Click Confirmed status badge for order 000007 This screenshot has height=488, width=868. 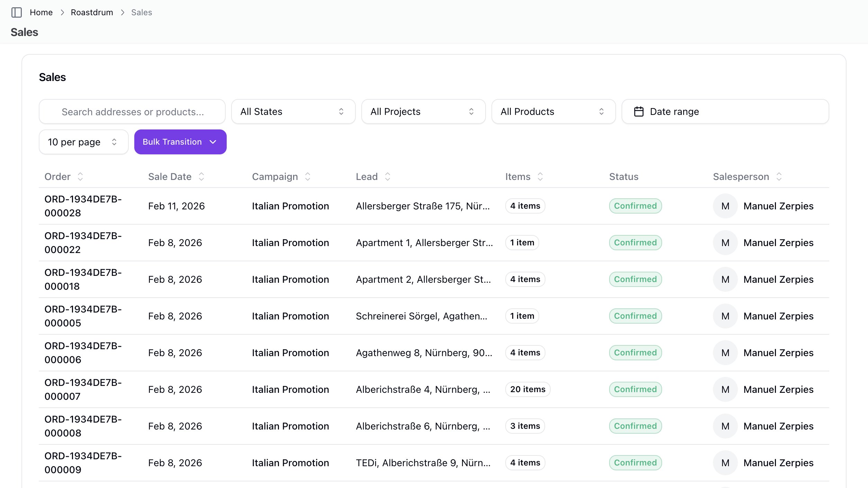(635, 389)
